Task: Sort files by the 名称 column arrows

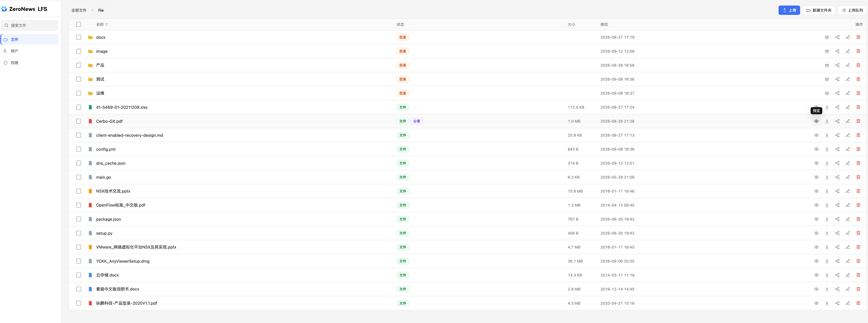Action: [106, 24]
